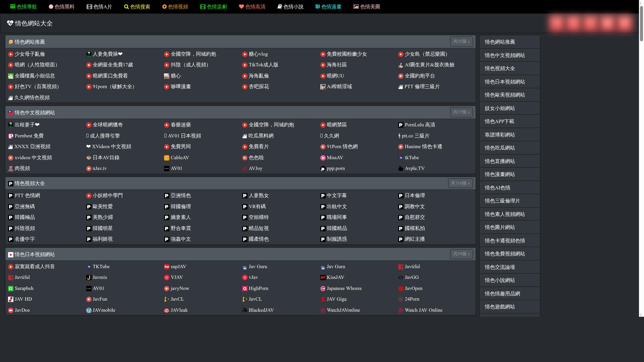Show all 59 Japanese sites via 共59個
Image resolution: width=644 pixels, height=362 pixels.
click(x=461, y=254)
